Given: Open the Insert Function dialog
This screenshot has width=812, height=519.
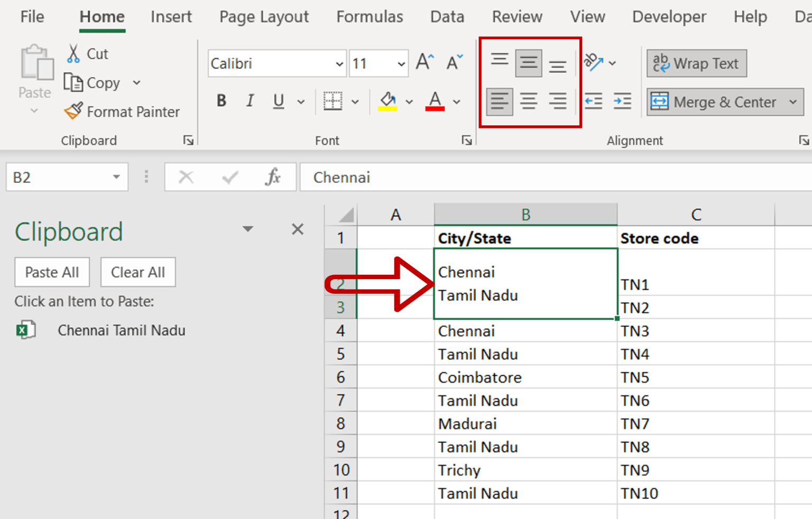Looking at the screenshot, I should pyautogui.click(x=273, y=177).
